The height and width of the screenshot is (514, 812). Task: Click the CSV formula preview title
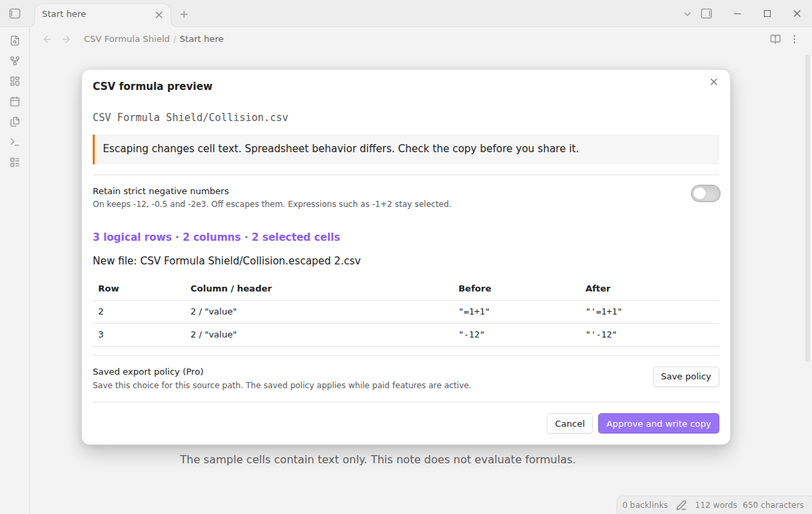152,87
